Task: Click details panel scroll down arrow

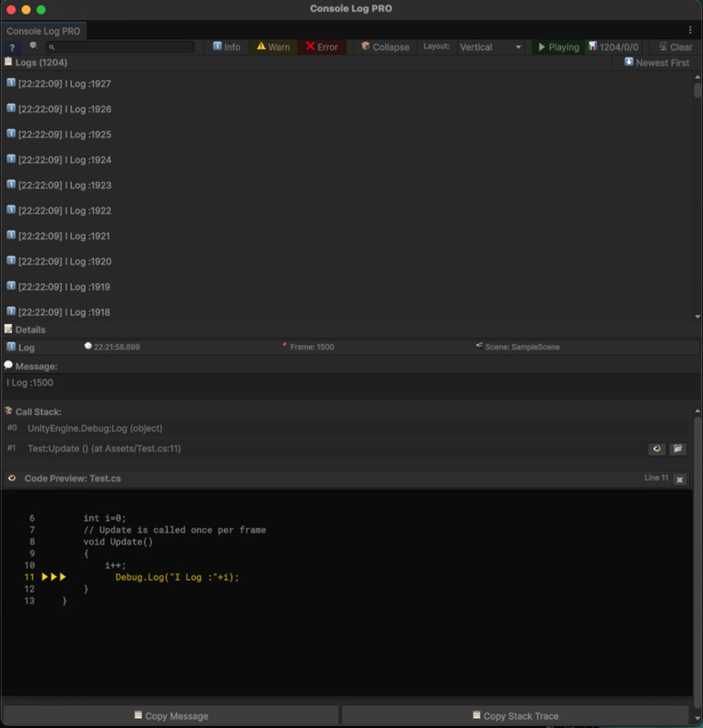Action: 698,719
